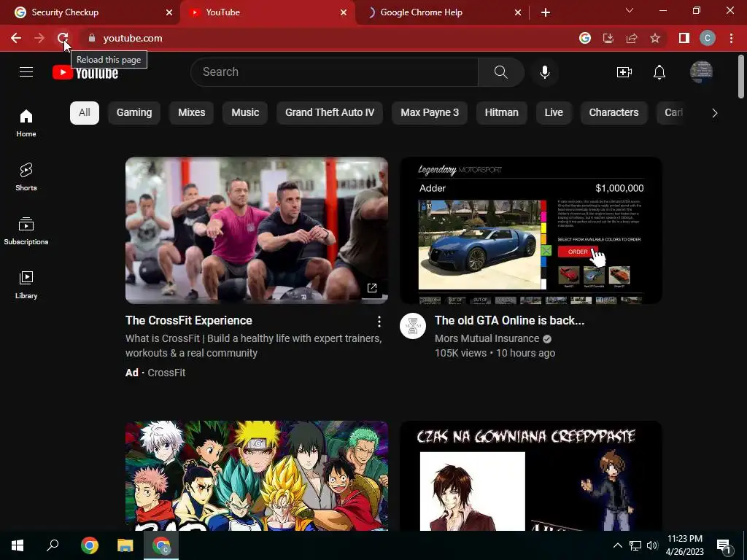Image resolution: width=747 pixels, height=560 pixels.
Task: Toggle the Chrome side panel
Action: [x=684, y=38]
